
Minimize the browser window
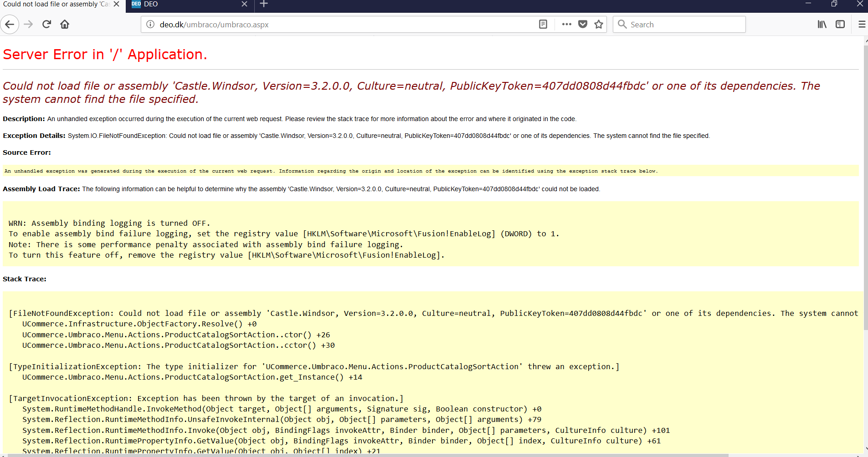(x=808, y=4)
